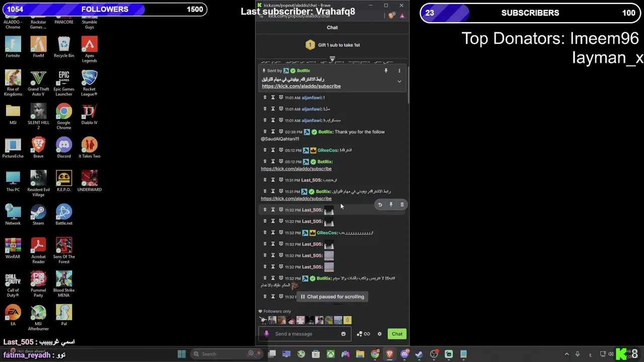644x362 pixels.
Task: Open File Explorer from the taskbar
Action: tap(360, 354)
